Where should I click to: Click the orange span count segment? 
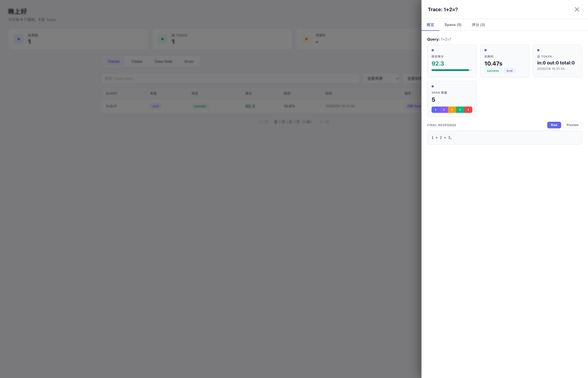coord(452,110)
